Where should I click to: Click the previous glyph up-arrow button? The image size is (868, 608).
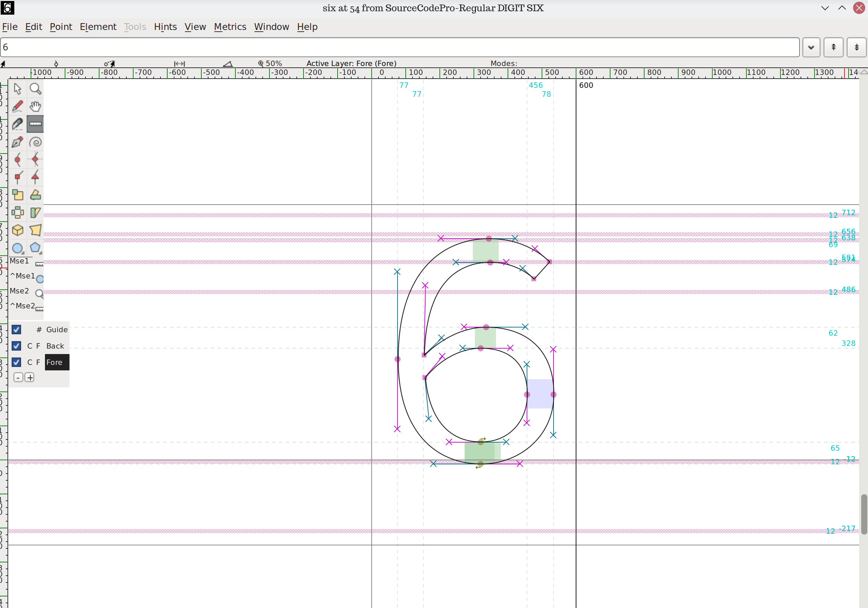(x=833, y=47)
